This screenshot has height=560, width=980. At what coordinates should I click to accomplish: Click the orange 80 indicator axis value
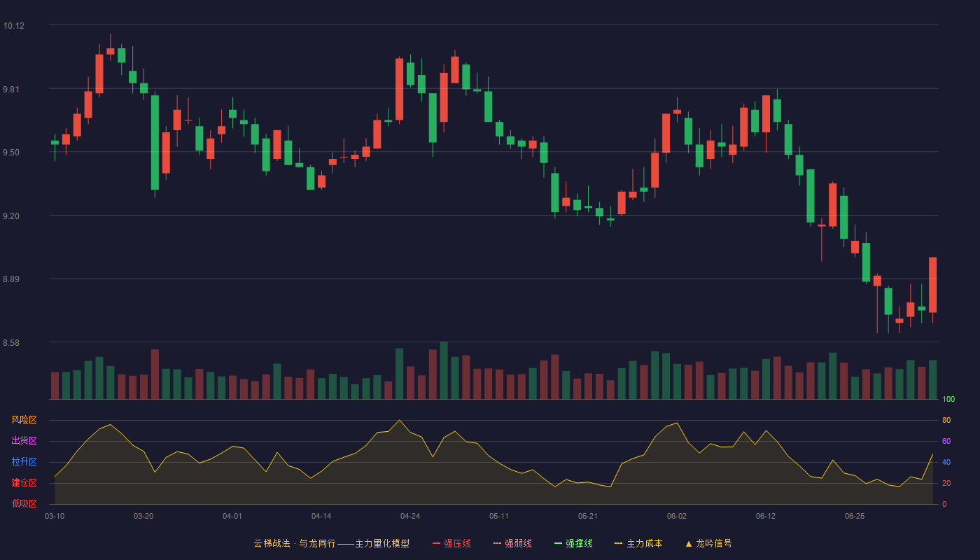tap(946, 420)
